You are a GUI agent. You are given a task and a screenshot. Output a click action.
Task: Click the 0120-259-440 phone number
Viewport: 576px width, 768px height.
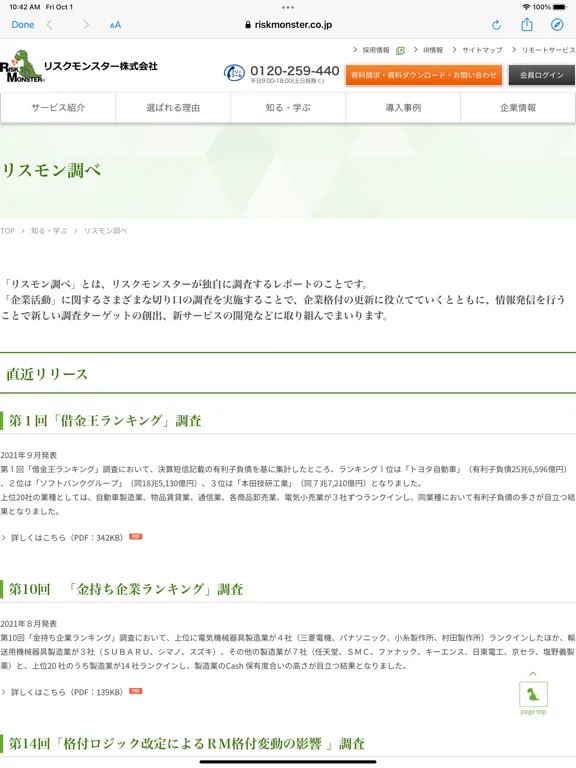point(294,71)
